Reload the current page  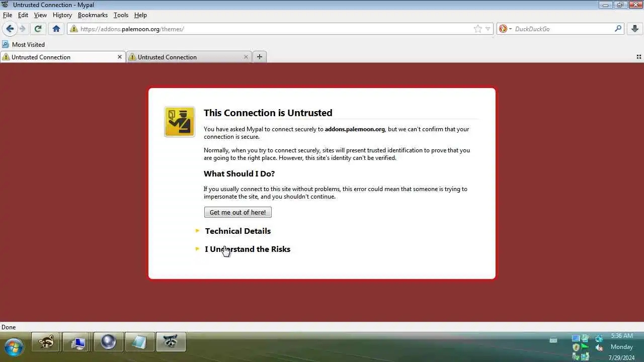38,29
